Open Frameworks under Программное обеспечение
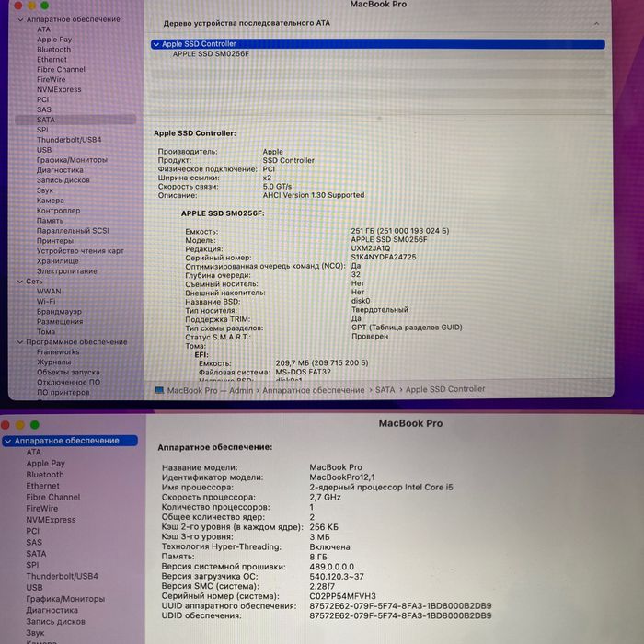The width and height of the screenshot is (644, 644). click(x=58, y=351)
